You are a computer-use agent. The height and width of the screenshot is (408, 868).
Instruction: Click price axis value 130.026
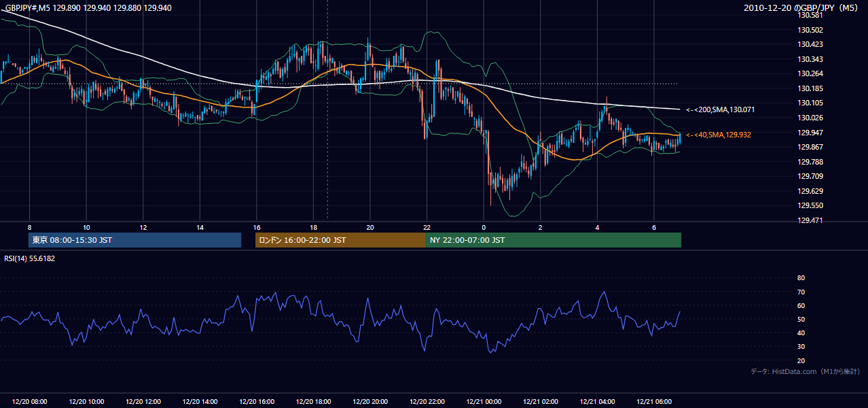pyautogui.click(x=810, y=118)
